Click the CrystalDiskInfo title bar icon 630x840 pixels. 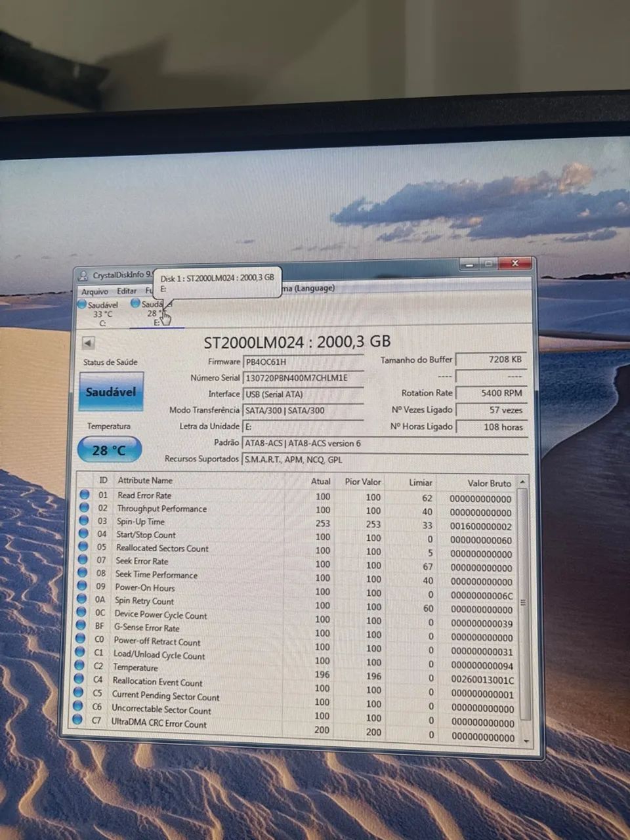click(x=83, y=276)
